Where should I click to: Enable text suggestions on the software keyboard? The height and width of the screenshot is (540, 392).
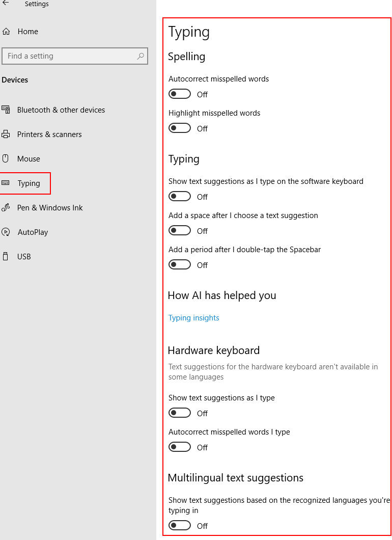[x=179, y=196]
